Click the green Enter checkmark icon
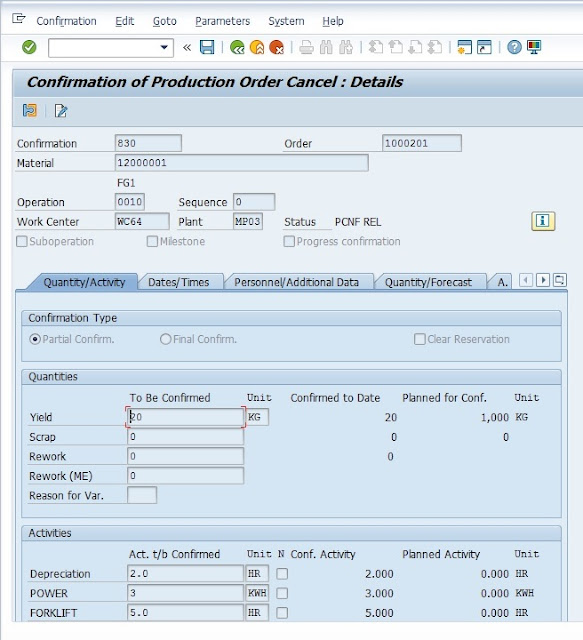 point(29,47)
